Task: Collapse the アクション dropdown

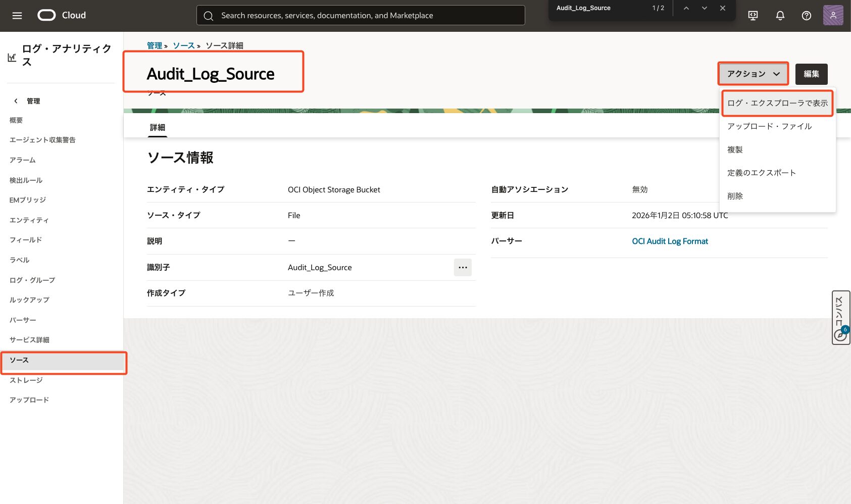Action: point(753,74)
